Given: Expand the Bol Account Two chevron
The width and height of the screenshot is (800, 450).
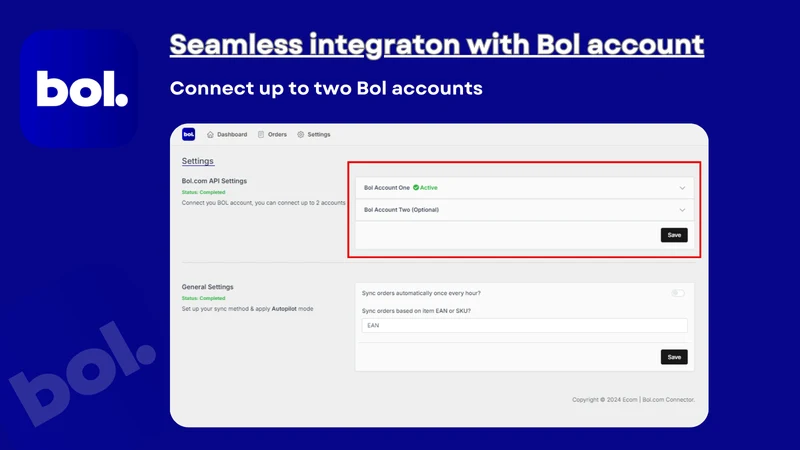Looking at the screenshot, I should (x=682, y=210).
